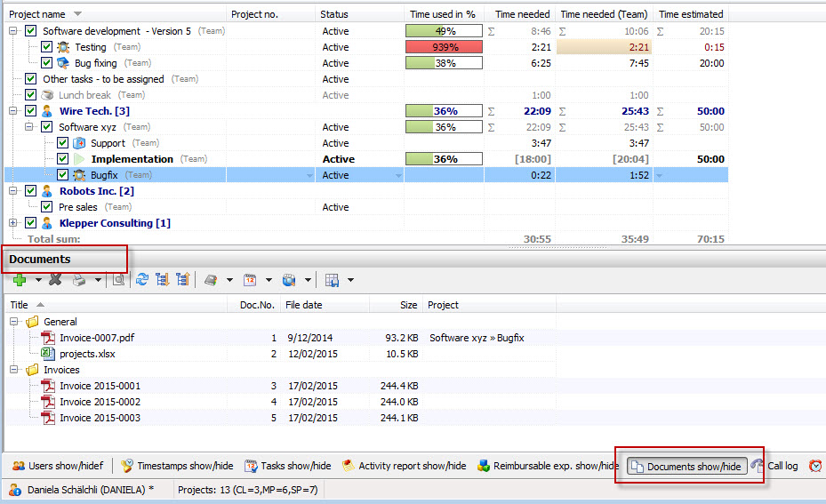Screen dimensions: 826x504
Task: Click Documents show/hide button
Action: tap(686, 467)
